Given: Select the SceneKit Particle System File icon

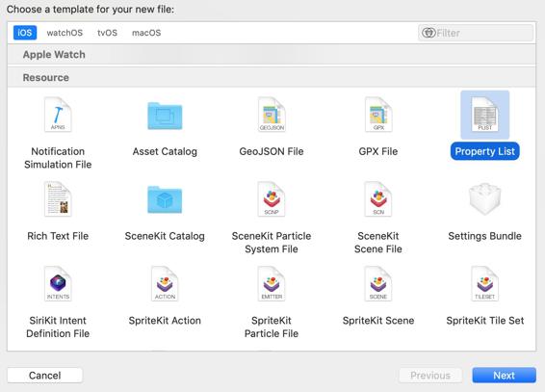Looking at the screenshot, I should [x=272, y=199].
